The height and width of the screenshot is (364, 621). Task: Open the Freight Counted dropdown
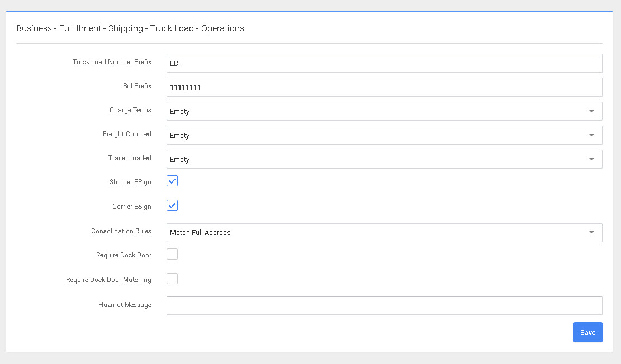click(384, 135)
